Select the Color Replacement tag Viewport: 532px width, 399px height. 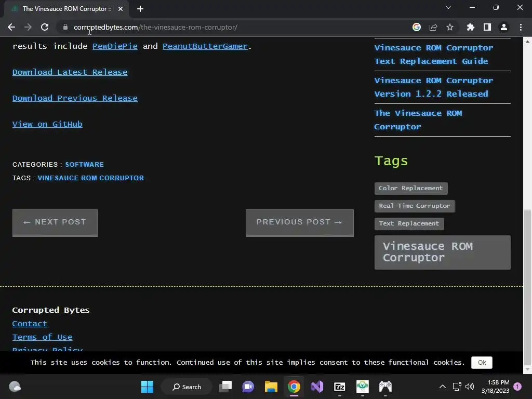click(x=411, y=188)
